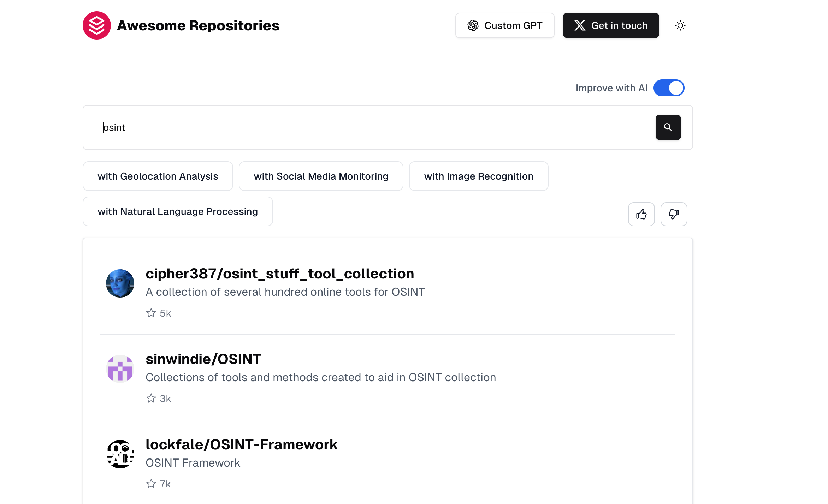Click the star icon for cipher387 repository

[x=151, y=313]
